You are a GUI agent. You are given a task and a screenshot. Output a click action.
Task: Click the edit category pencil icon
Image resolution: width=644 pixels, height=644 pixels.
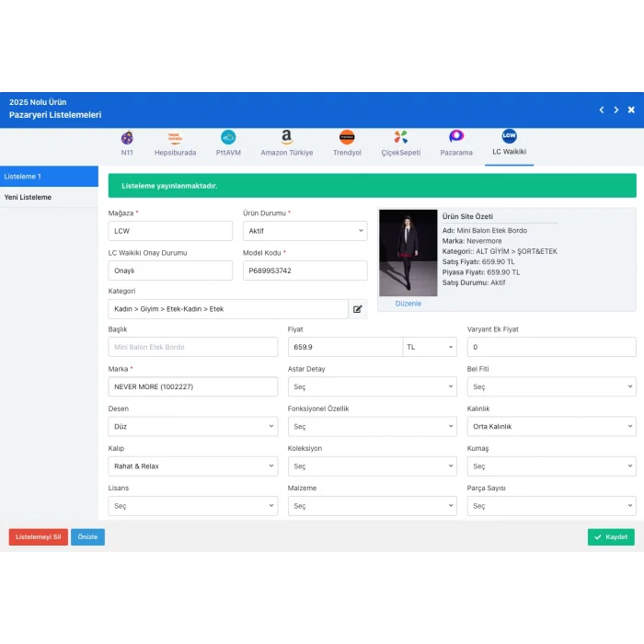coord(358,309)
